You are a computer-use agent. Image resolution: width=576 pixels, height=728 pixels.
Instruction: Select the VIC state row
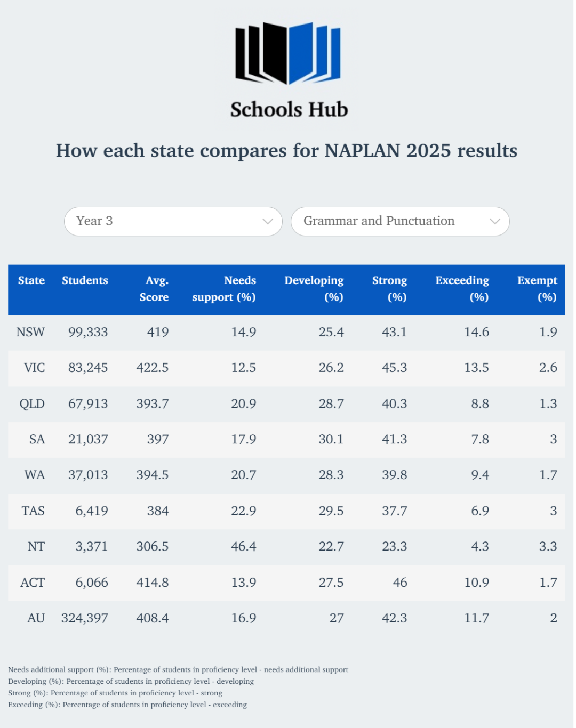click(286, 368)
